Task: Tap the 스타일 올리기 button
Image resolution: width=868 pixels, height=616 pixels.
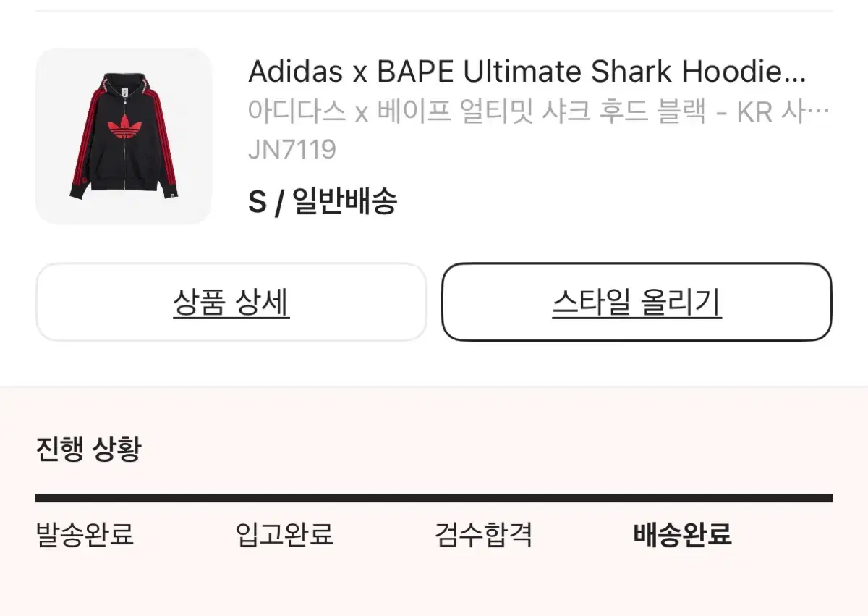Action: click(637, 302)
